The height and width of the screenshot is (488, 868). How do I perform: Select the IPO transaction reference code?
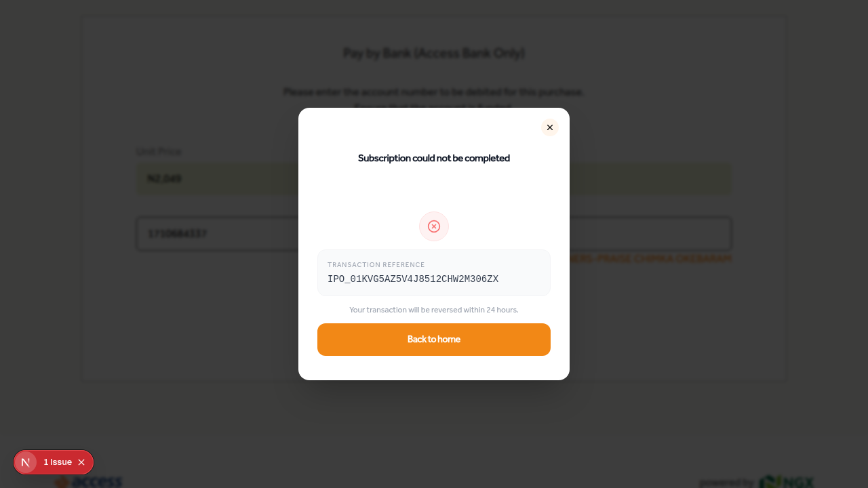coord(413,279)
